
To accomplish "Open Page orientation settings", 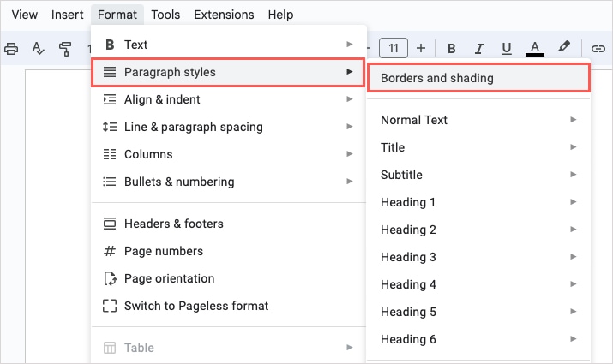I will pyautogui.click(x=169, y=278).
